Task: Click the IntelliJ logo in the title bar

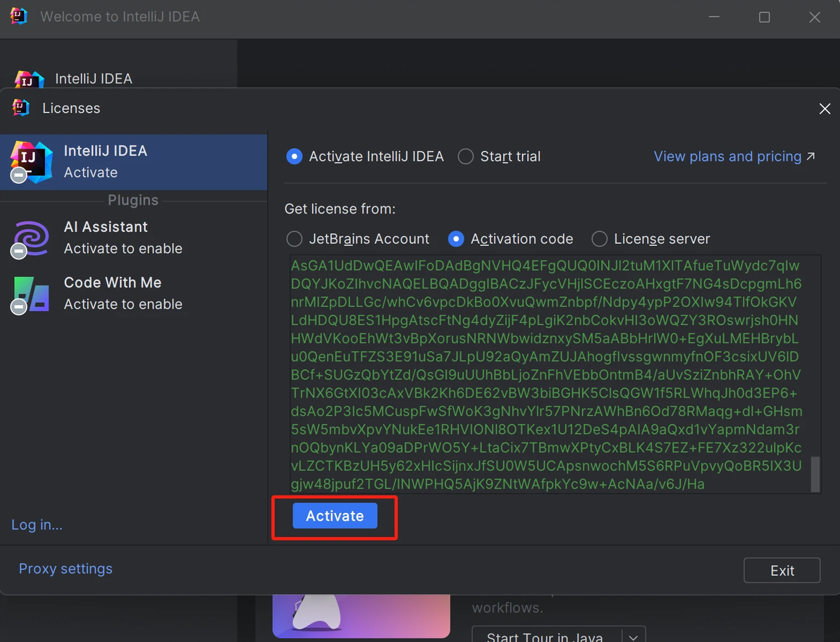Action: [x=18, y=17]
